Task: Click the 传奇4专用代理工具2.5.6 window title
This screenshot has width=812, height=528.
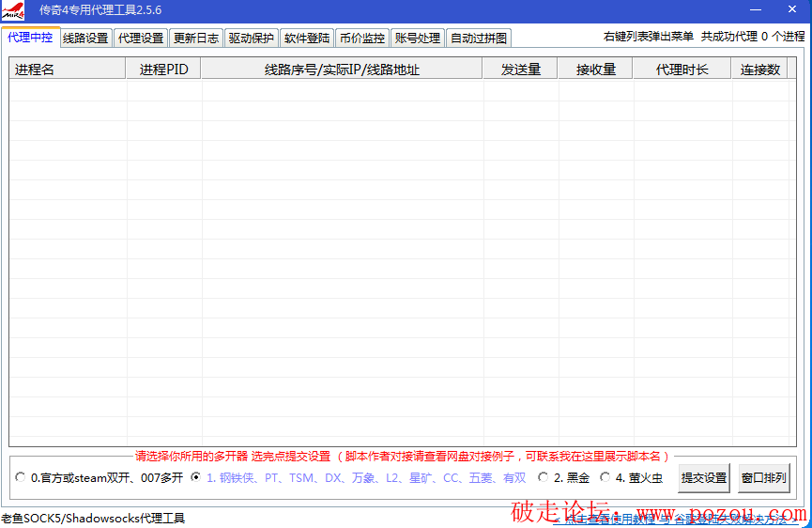Action: tap(100, 10)
